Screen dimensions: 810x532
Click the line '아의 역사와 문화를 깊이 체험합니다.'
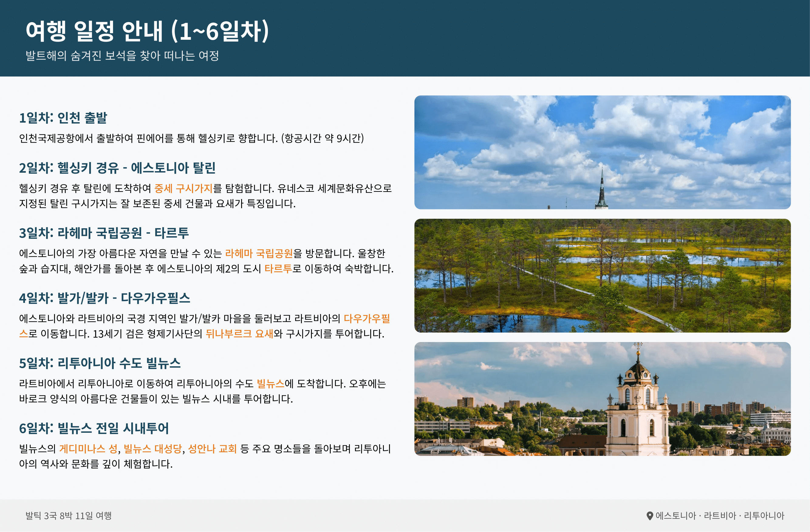[96, 464]
